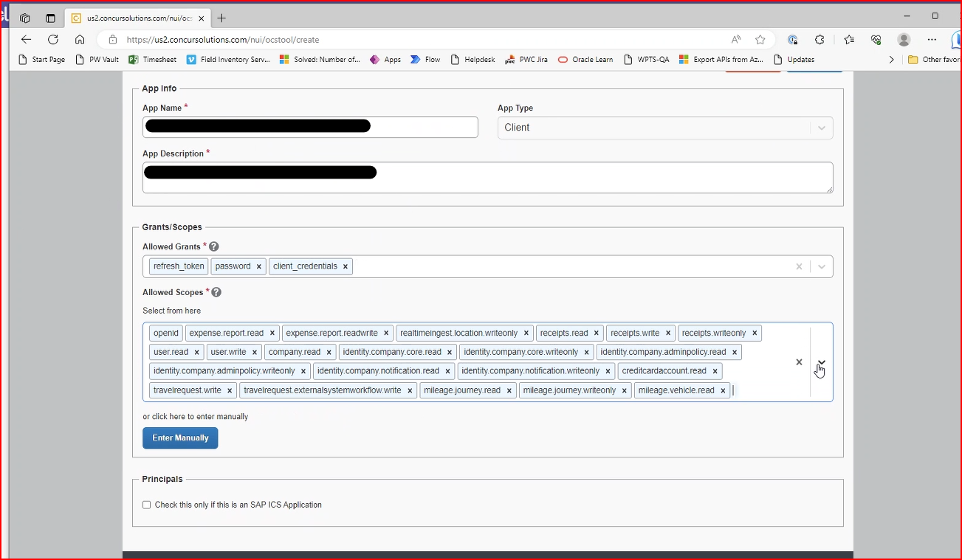Check the SAP ICS Application checkbox
The image size is (962, 560).
click(x=147, y=505)
